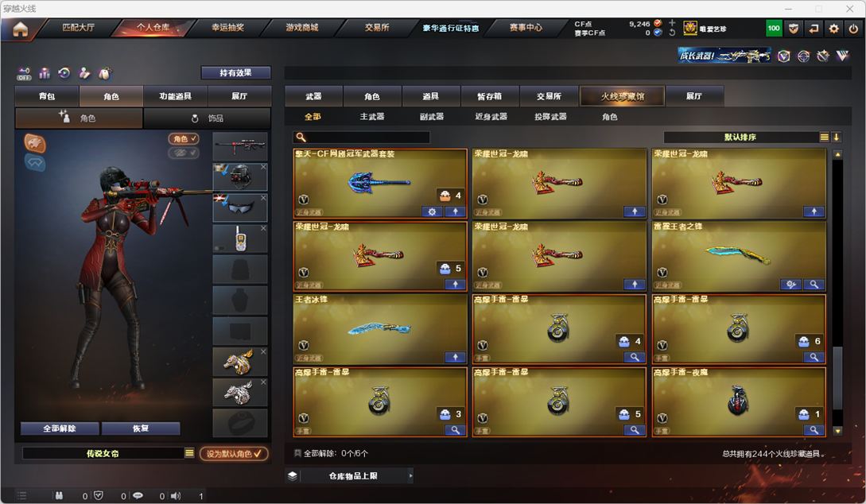Image resolution: width=866 pixels, height=504 pixels.
Task: Click the magnifier on 高爆手雷-夜魔 item
Action: pos(814,430)
